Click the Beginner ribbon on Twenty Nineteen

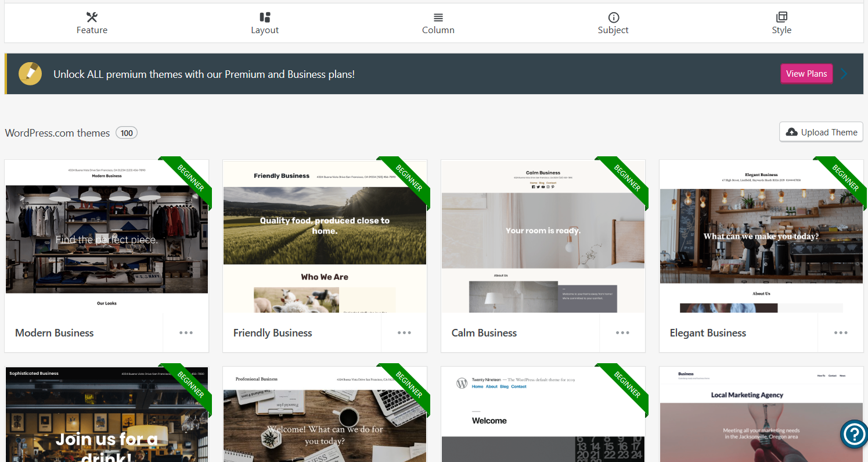pos(626,385)
